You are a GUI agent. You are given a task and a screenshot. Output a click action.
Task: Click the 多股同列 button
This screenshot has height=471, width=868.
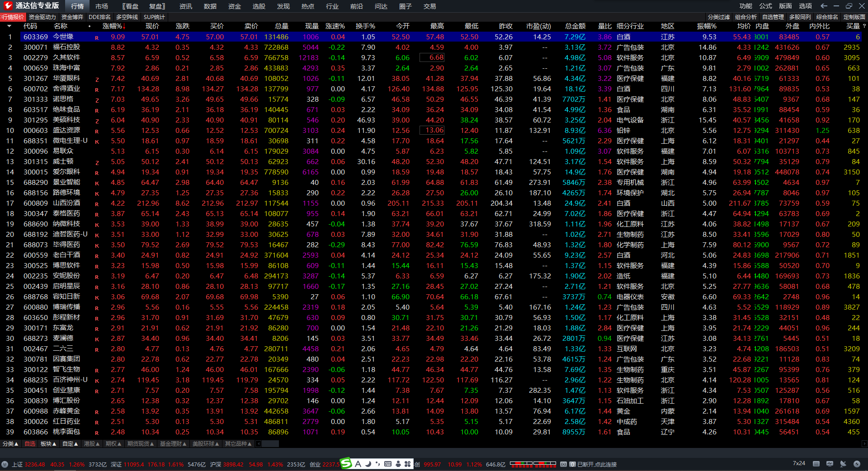[800, 17]
